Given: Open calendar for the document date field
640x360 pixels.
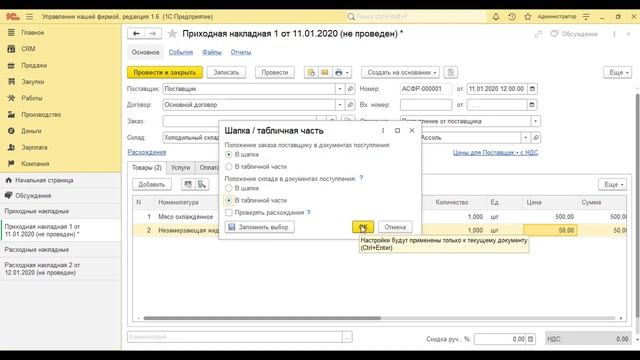Looking at the screenshot, I should pos(532,89).
